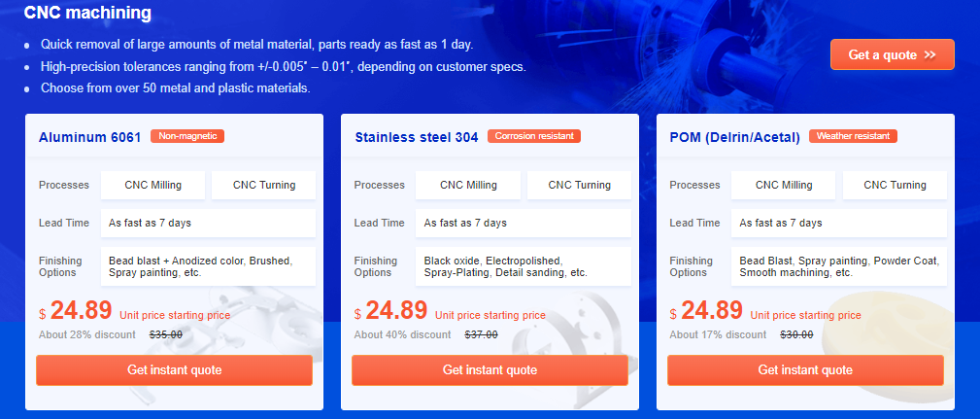
Task: Get instant quote for Stainless steel 304
Action: (490, 370)
